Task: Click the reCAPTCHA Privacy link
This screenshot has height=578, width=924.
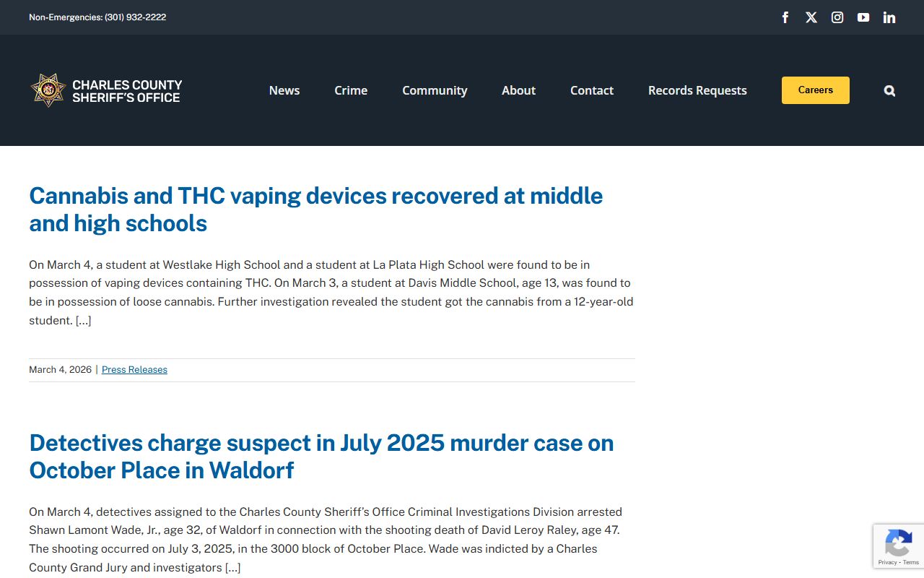Action: [886, 562]
